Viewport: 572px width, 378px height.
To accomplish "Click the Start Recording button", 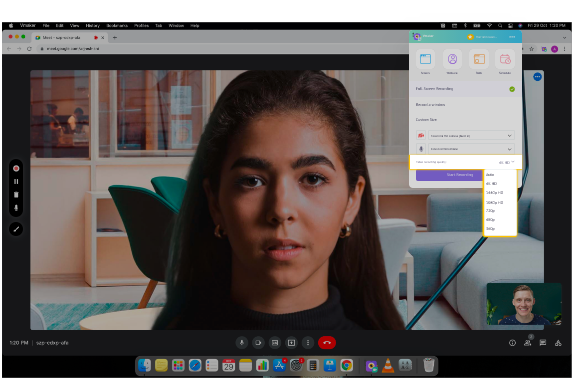I will (449, 175).
